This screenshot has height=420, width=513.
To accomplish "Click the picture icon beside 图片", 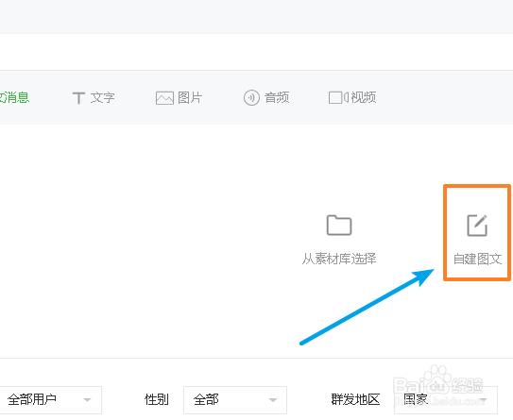I will click(x=164, y=98).
